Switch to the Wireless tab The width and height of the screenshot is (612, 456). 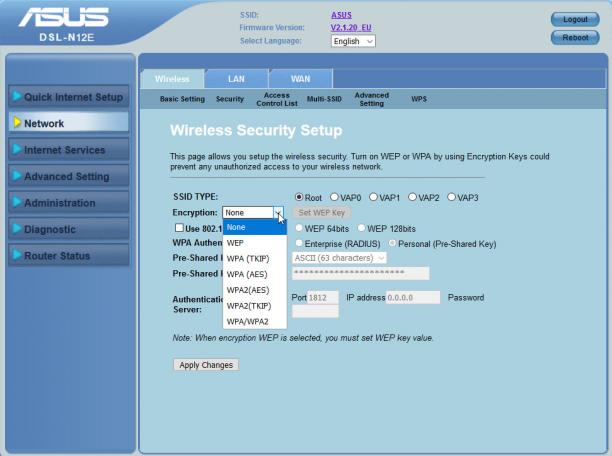tap(172, 79)
